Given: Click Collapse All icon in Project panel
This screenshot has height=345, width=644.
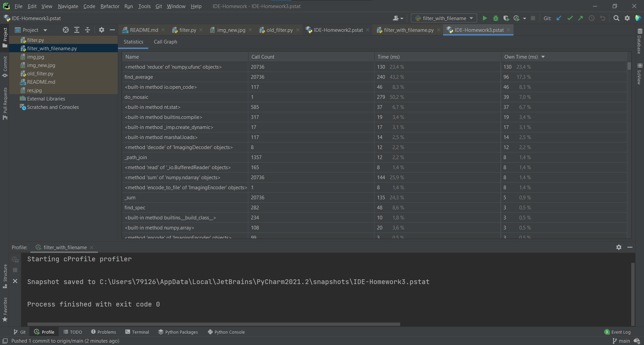Looking at the screenshot, I should pyautogui.click(x=88, y=30).
